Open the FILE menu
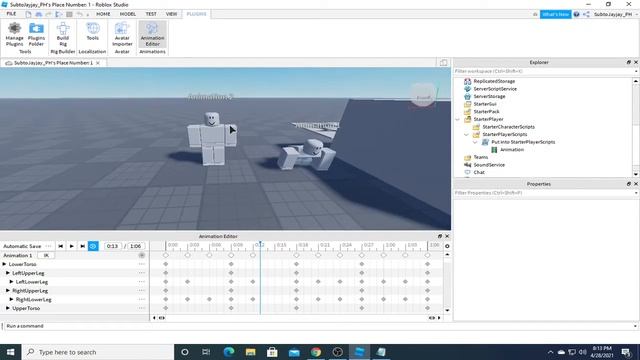This screenshot has width=640, height=360. point(11,14)
